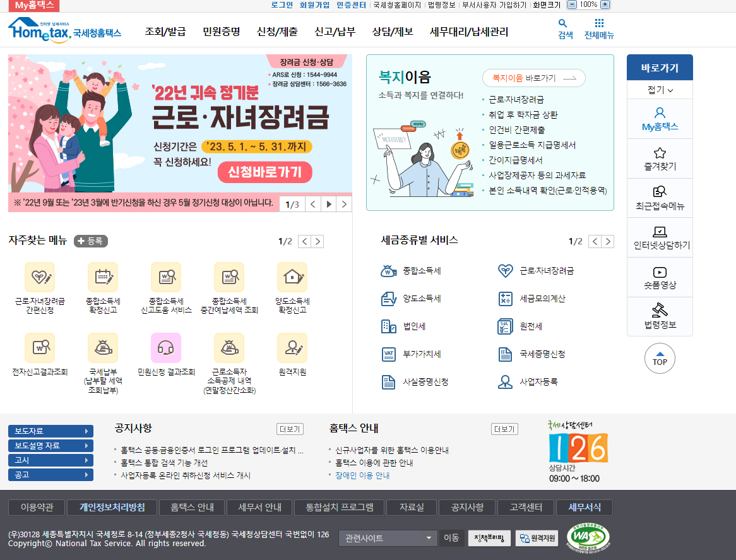Open 숏폼영상 video icon
736x560 pixels.
(x=660, y=272)
